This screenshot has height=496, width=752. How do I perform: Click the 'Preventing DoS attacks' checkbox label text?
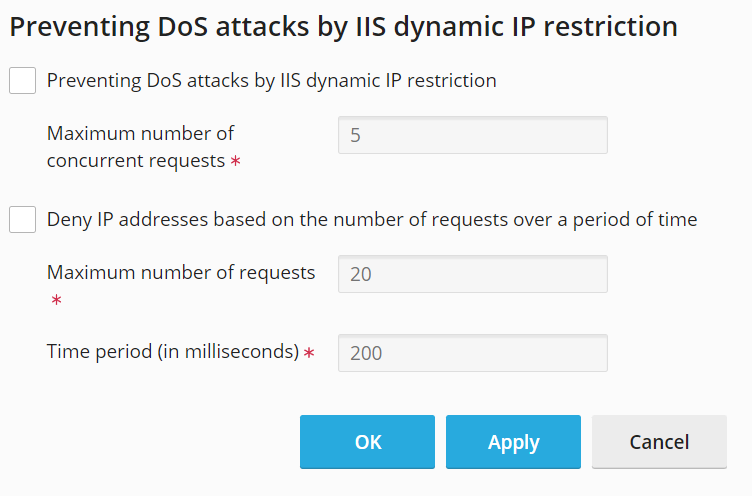[272, 80]
